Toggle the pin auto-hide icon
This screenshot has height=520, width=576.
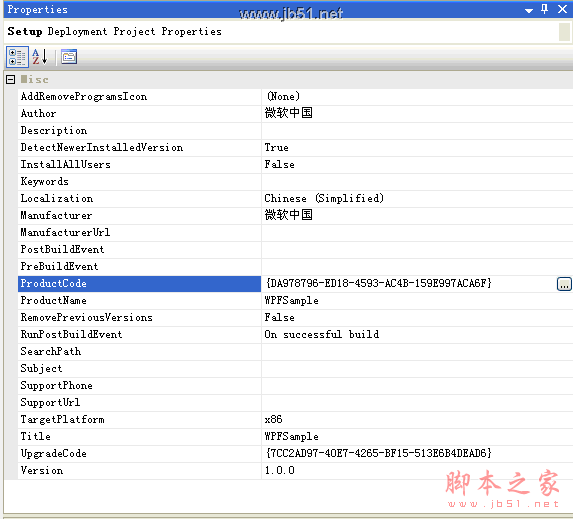coord(545,9)
